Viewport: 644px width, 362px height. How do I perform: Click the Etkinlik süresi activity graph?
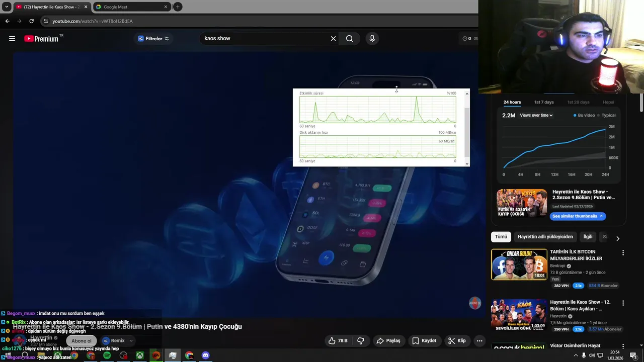377,110
